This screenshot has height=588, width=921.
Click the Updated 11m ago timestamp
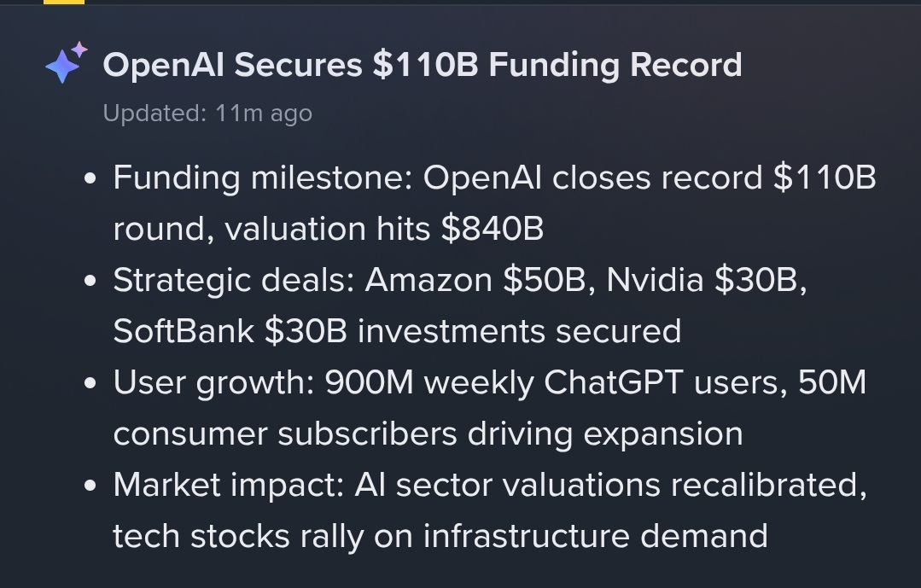tap(207, 114)
